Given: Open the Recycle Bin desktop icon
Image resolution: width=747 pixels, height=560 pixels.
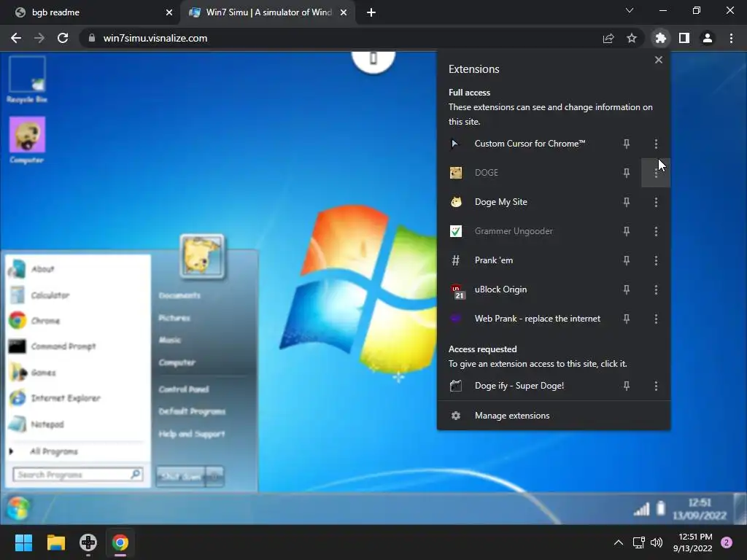Looking at the screenshot, I should pyautogui.click(x=27, y=79).
